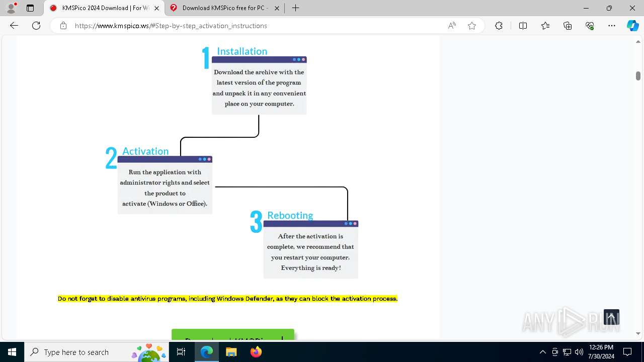This screenshot has width=644, height=362.
Task: Close the KMSPico 2024 Download tab
Action: [157, 8]
